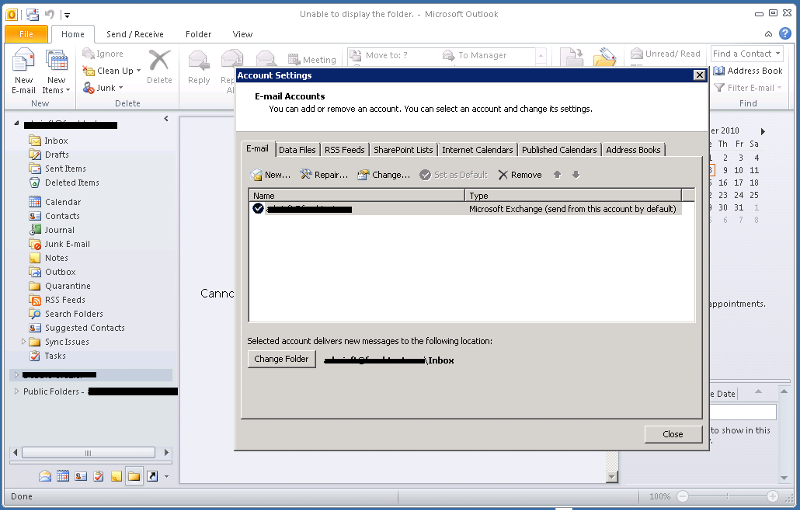The width and height of the screenshot is (800, 510).
Task: Collapse the top mailbox tree node
Action: pyautogui.click(x=16, y=123)
